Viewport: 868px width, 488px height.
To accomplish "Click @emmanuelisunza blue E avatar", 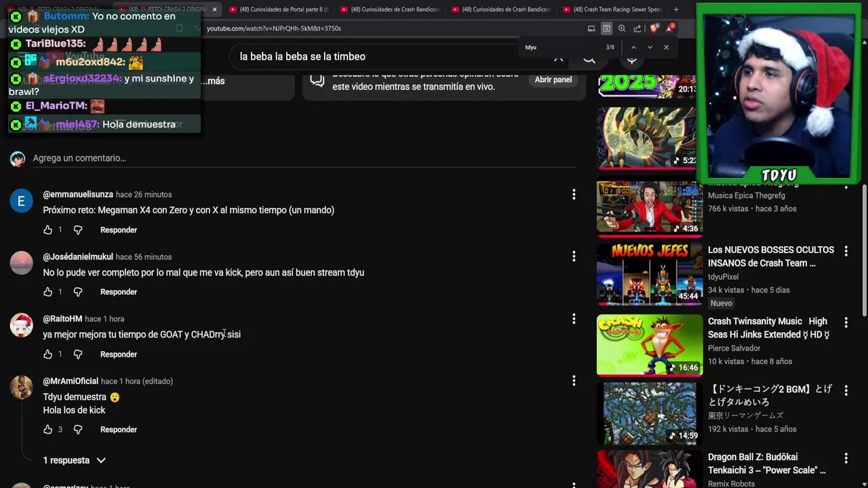I will click(x=21, y=201).
